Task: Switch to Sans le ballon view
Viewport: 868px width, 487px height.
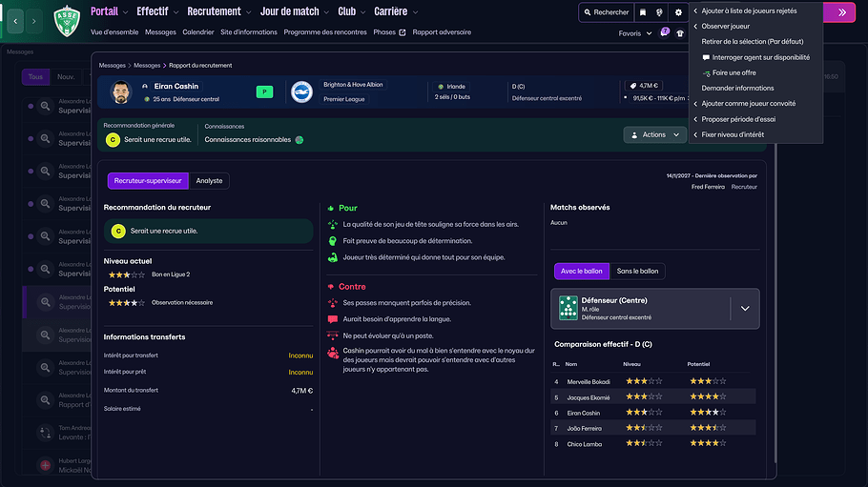Action: (637, 271)
